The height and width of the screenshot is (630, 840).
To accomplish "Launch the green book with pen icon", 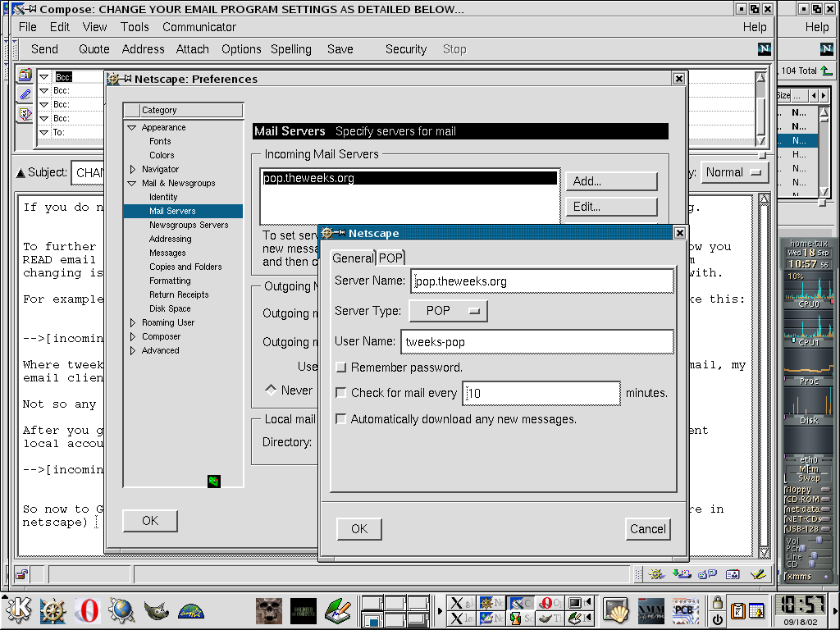I will [x=338, y=611].
